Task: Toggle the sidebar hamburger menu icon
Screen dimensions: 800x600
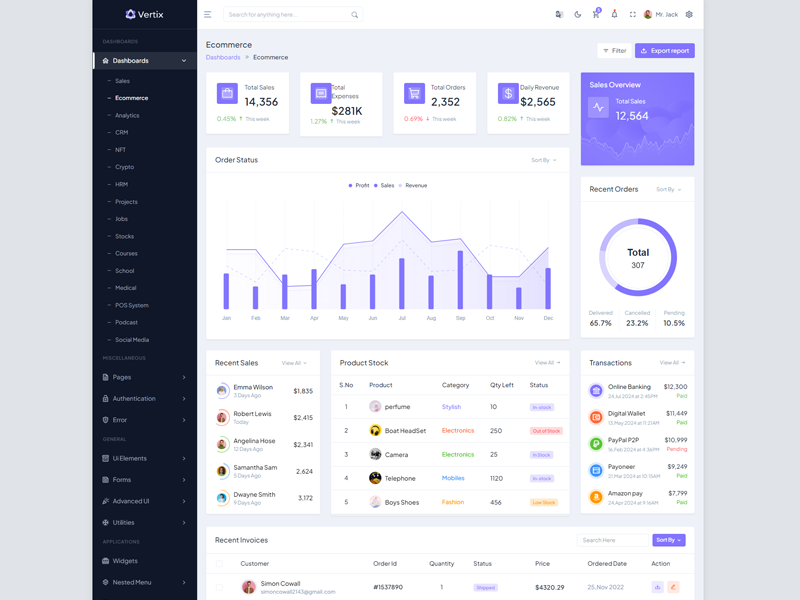Action: pyautogui.click(x=208, y=15)
